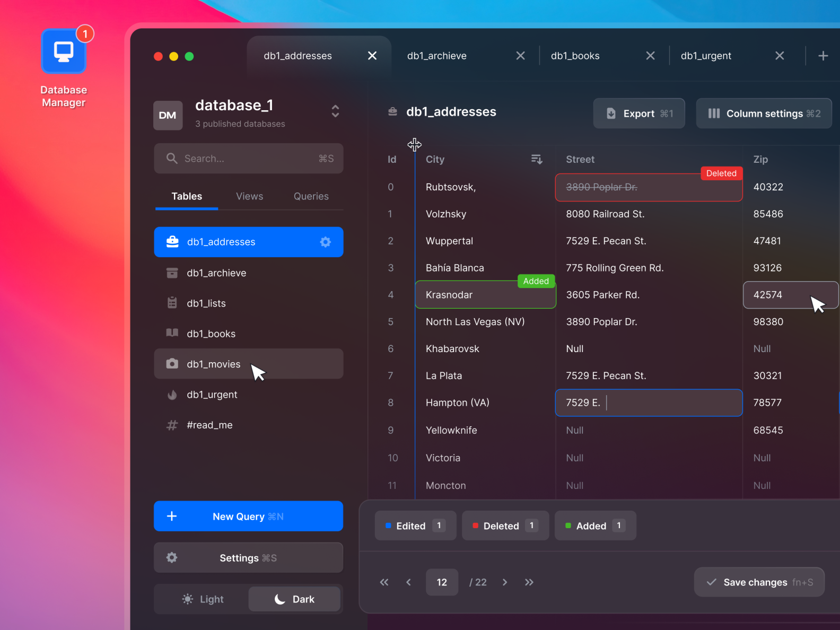The height and width of the screenshot is (630, 840).
Task: Click the column move handle icon
Action: coord(415,144)
